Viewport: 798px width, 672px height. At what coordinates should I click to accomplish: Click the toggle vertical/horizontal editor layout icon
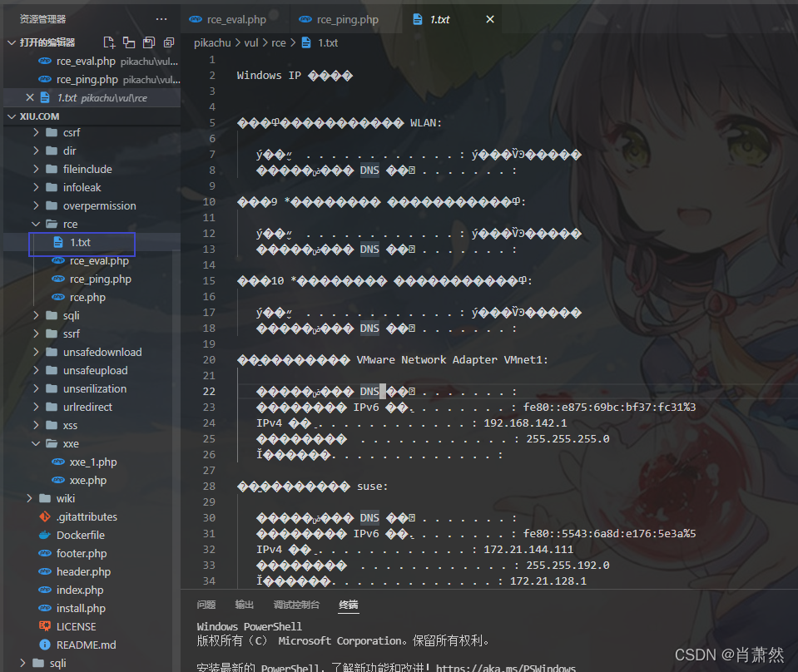(x=129, y=42)
